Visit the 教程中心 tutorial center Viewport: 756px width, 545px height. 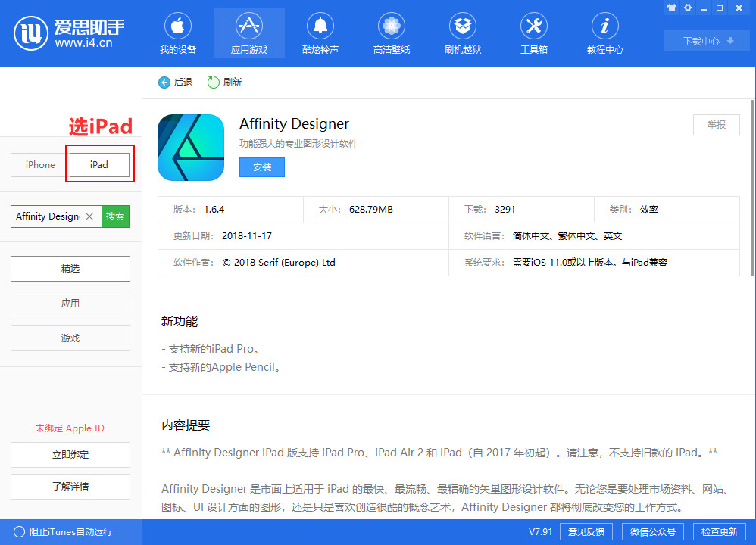pyautogui.click(x=604, y=33)
